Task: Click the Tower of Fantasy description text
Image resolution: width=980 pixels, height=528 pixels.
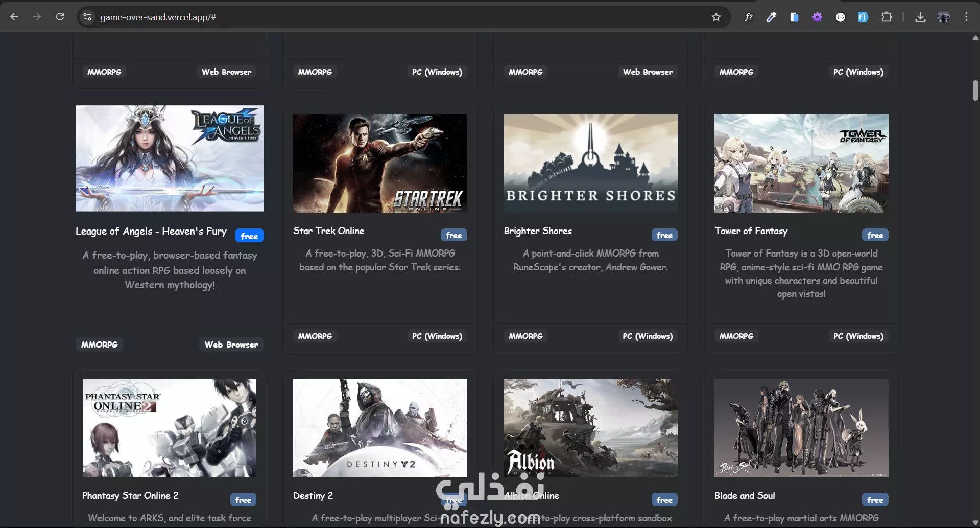Action: click(801, 273)
